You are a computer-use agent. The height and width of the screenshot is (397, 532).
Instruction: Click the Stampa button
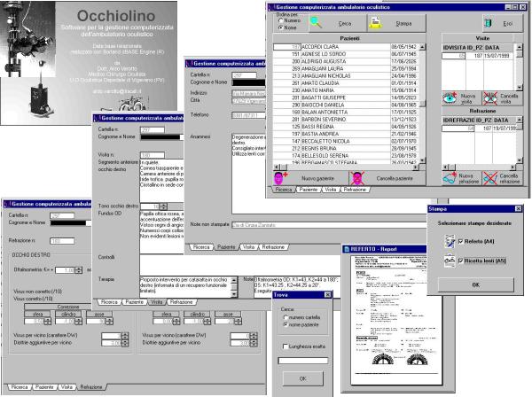(396, 23)
